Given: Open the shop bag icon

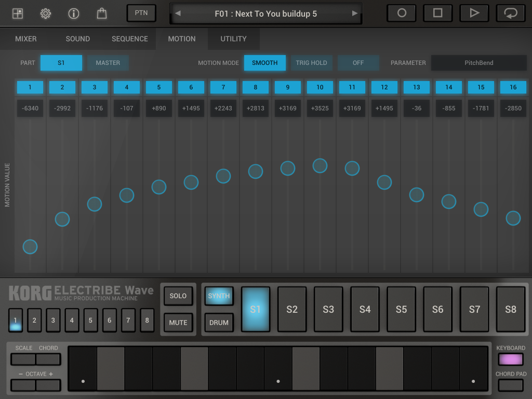Looking at the screenshot, I should (x=102, y=14).
